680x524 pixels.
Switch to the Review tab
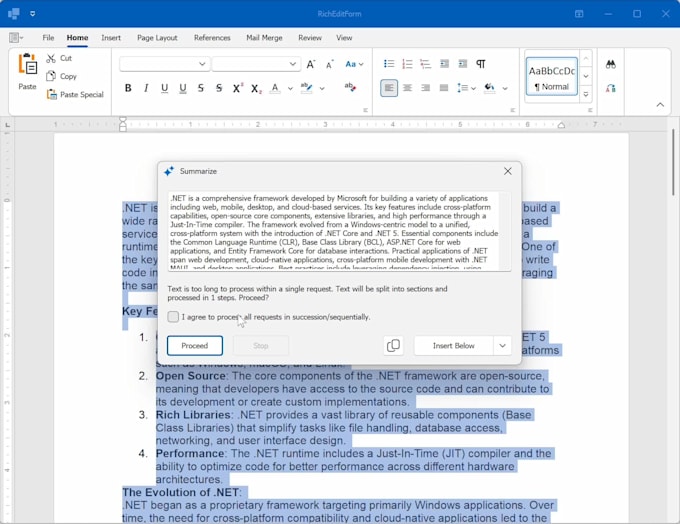(x=310, y=38)
